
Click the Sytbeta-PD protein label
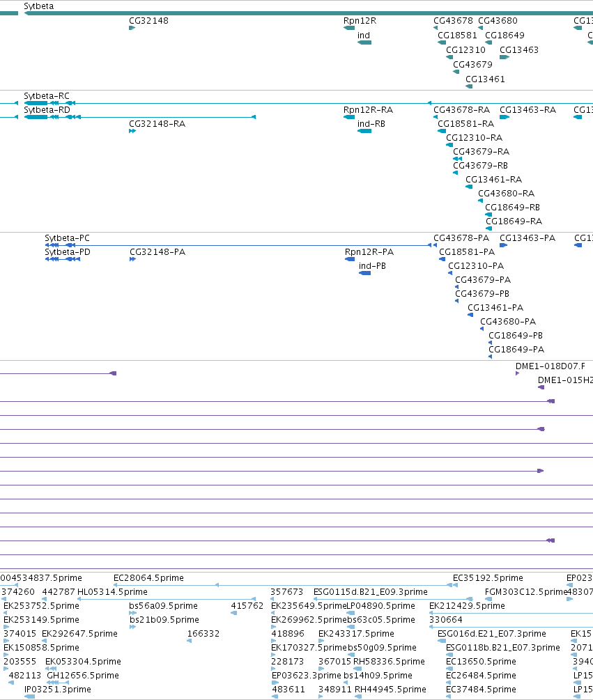[x=68, y=251]
